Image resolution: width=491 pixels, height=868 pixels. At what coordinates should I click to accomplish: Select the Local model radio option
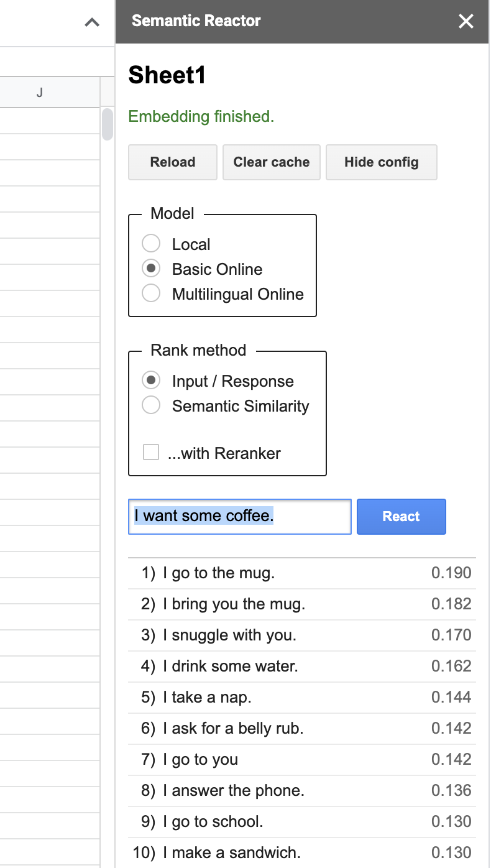tap(151, 244)
